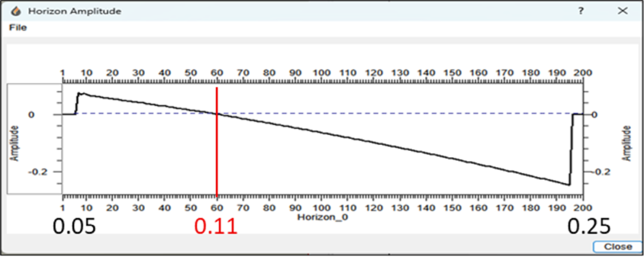Click the Horizon Amplitude window title
644x257 pixels.
pos(75,11)
